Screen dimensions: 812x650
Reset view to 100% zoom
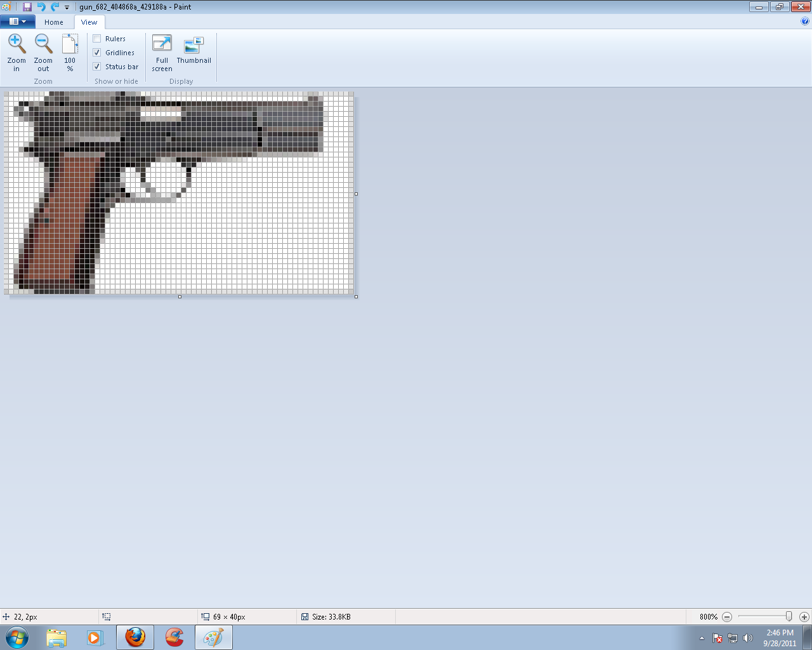(70, 51)
